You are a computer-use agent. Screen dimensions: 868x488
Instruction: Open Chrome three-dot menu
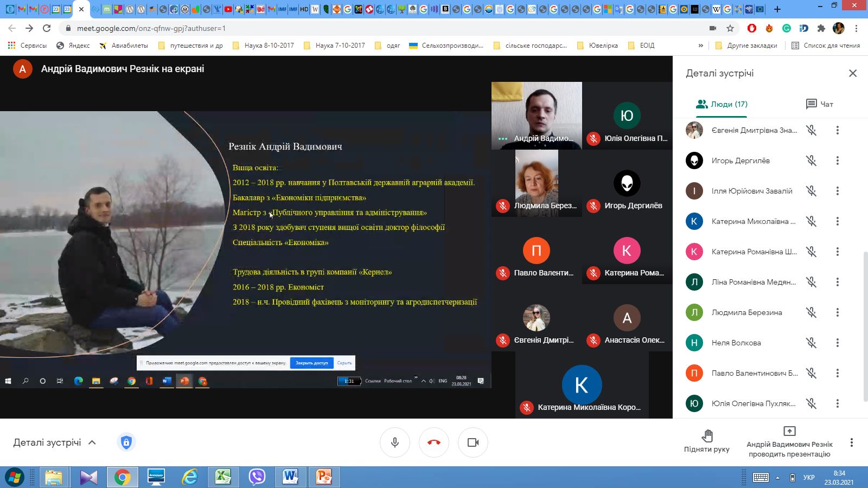click(856, 28)
